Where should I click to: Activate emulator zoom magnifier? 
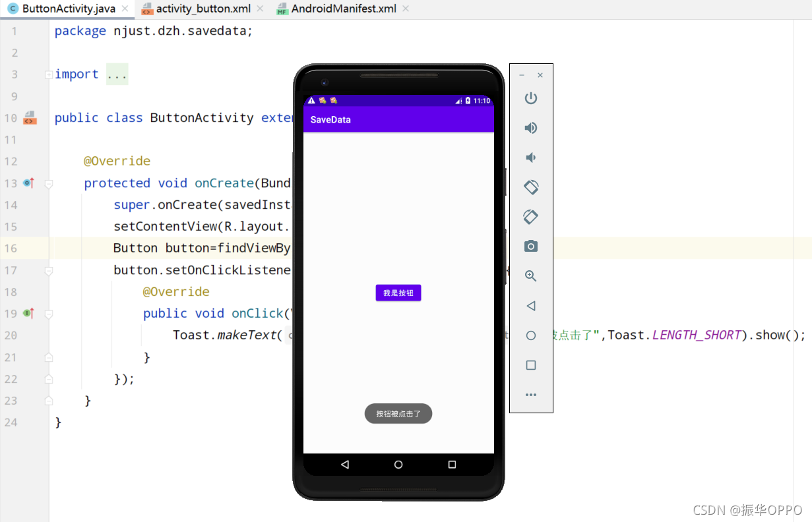tap(531, 276)
